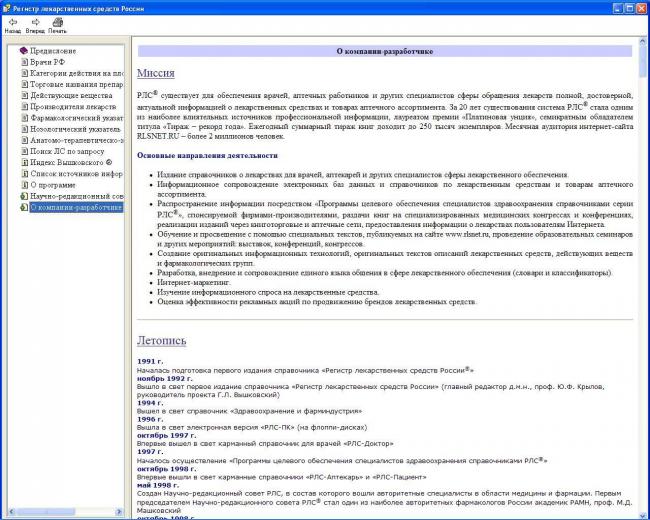Open Фармакологический указатель topic
This screenshot has height=520, width=650.
tap(77, 118)
